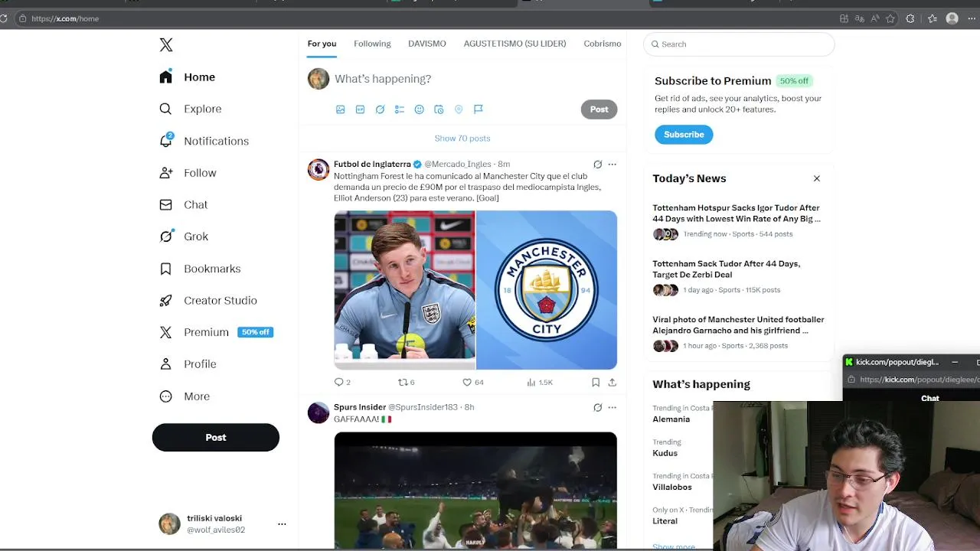
Task: Click the Search input field
Action: (x=739, y=44)
